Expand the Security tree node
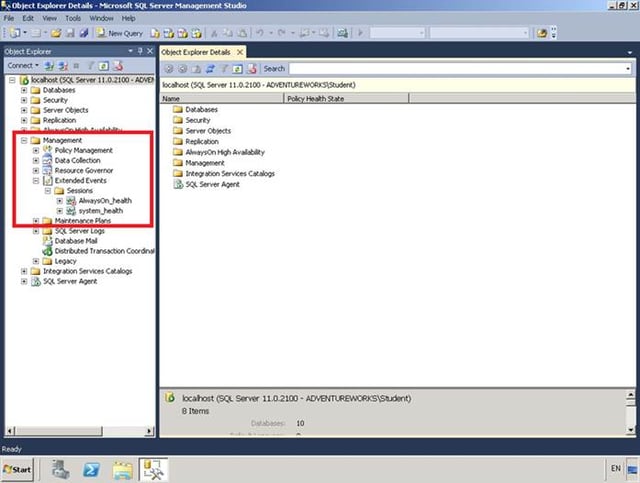Viewport: 640px width, 483px height. click(x=24, y=100)
